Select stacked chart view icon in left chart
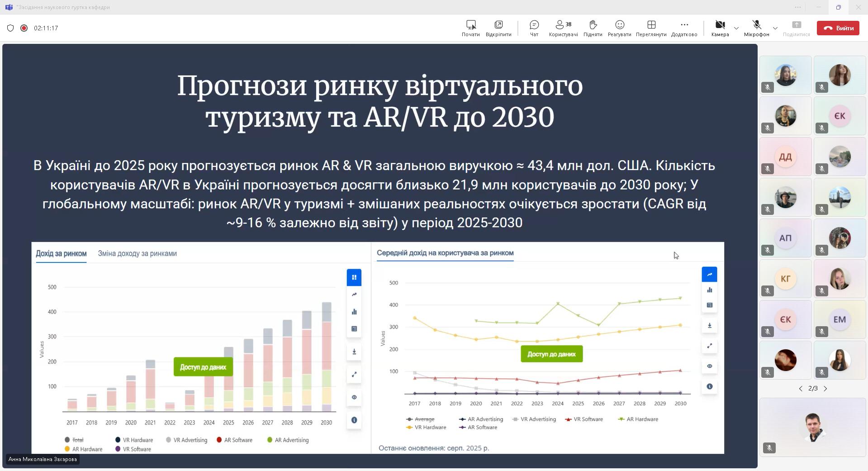Viewport: 868px width, 471px height. [354, 277]
